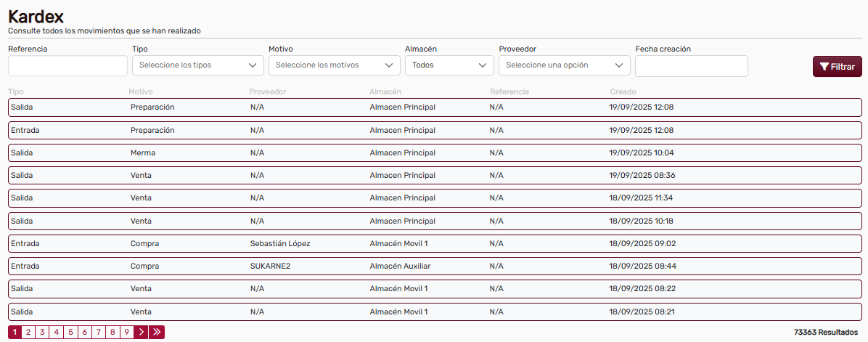Viewport: 868px width, 342px height.
Task: Expand the Motivo dropdown
Action: (x=334, y=65)
